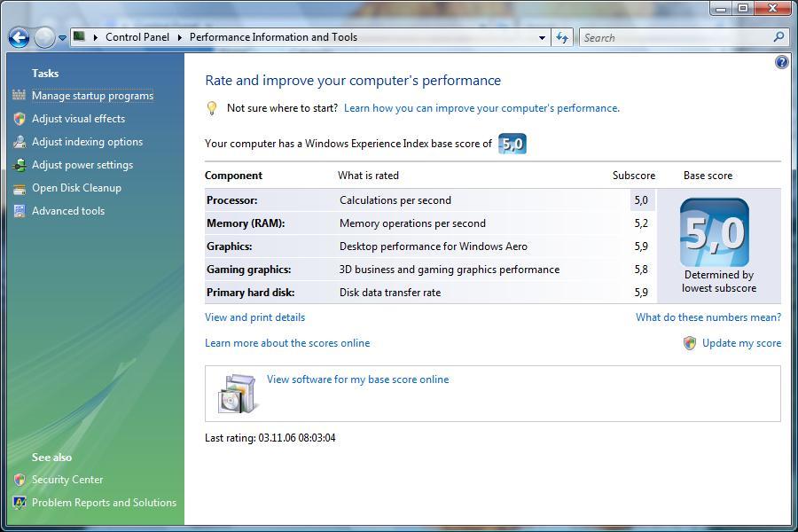Viewport: 798px width, 532px height.
Task: Click the Gaming graphics subscore 5,8
Action: [x=641, y=270]
